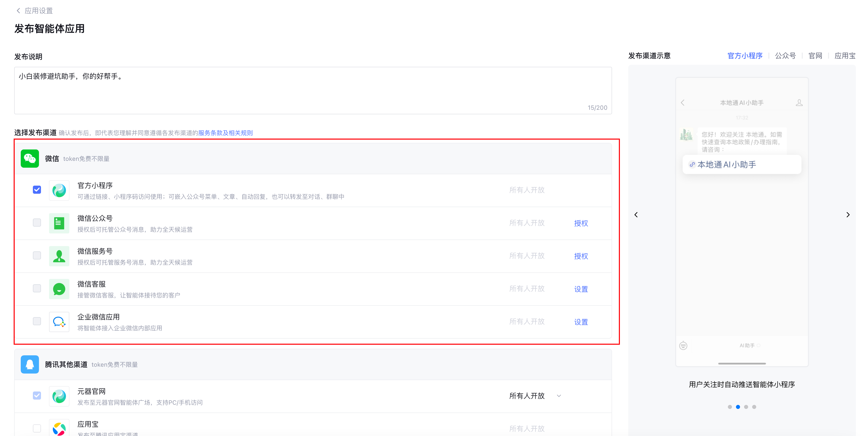Viewport: 868px width, 436px height.
Task: Show next preview with right chevron
Action: coord(848,215)
